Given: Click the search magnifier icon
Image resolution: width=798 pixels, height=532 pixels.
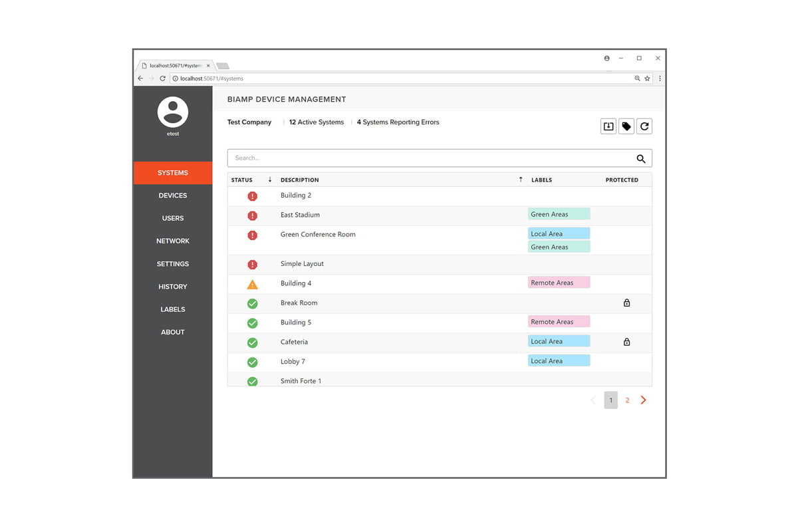Looking at the screenshot, I should pos(641,158).
